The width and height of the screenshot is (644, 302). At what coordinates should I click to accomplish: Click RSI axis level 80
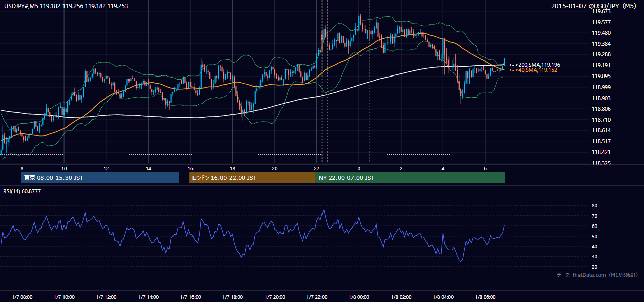pos(594,206)
